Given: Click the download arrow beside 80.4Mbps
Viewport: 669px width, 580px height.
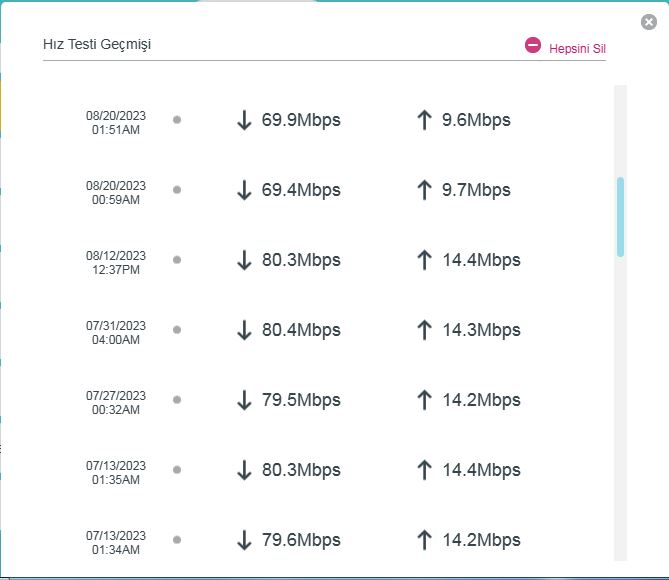Looking at the screenshot, I should pos(244,330).
